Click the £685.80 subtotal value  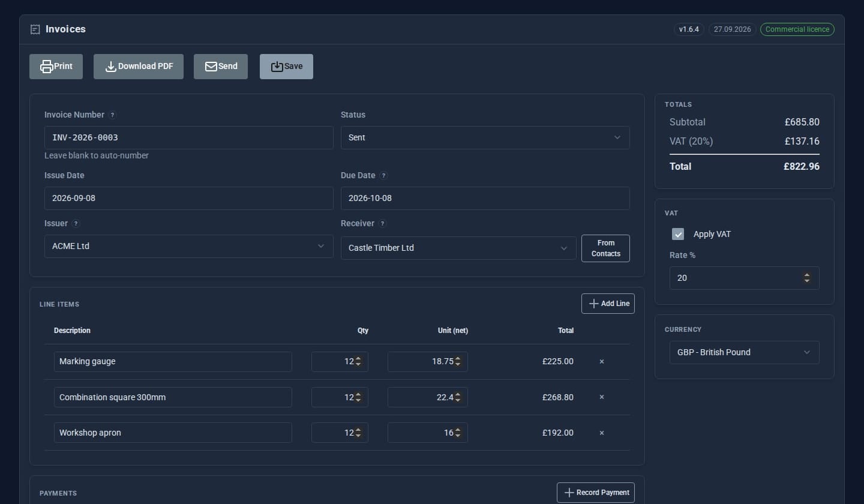pos(802,122)
